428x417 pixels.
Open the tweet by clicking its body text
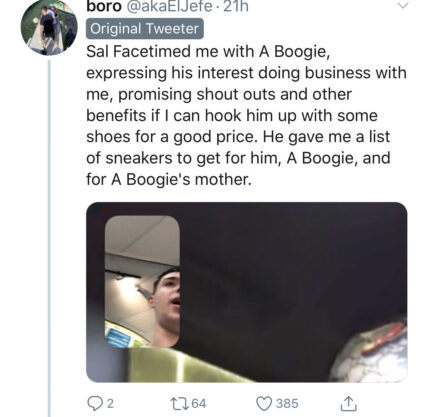246,115
